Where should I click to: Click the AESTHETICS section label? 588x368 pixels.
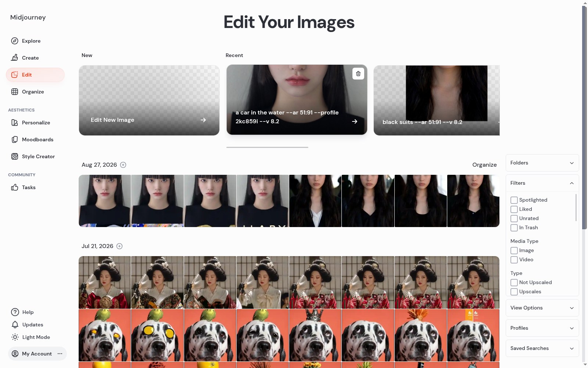(x=21, y=110)
